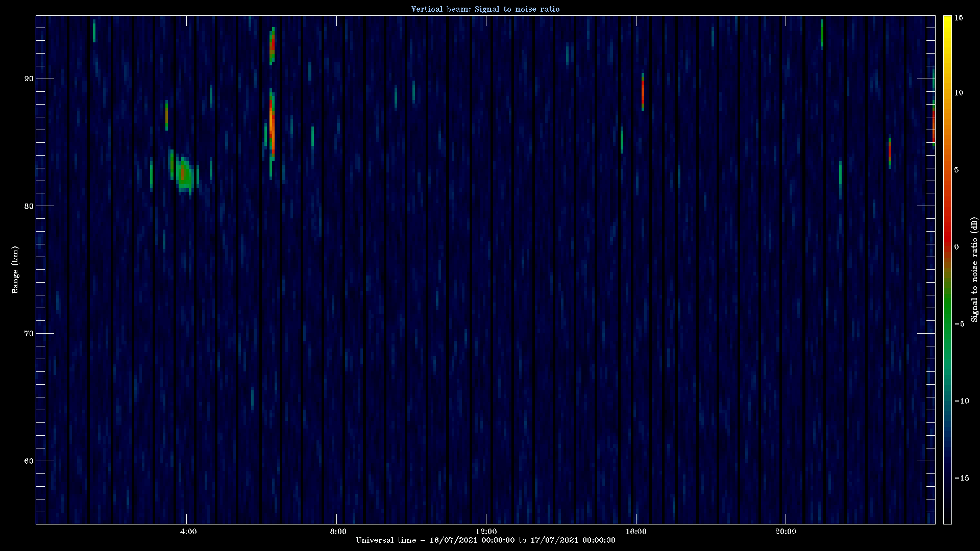Viewport: 980px width, 551px height.
Task: Click the 90 km range tick label
Action: [29, 79]
